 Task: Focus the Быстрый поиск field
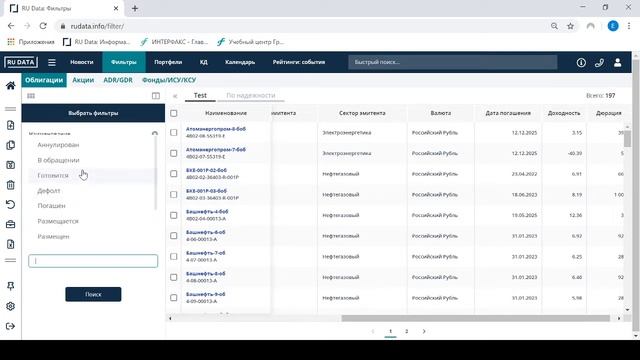452,62
